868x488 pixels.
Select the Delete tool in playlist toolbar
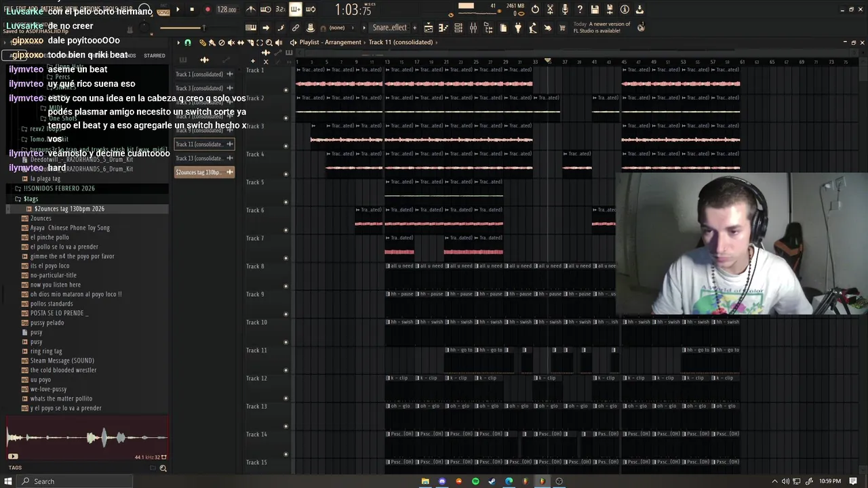221,43
